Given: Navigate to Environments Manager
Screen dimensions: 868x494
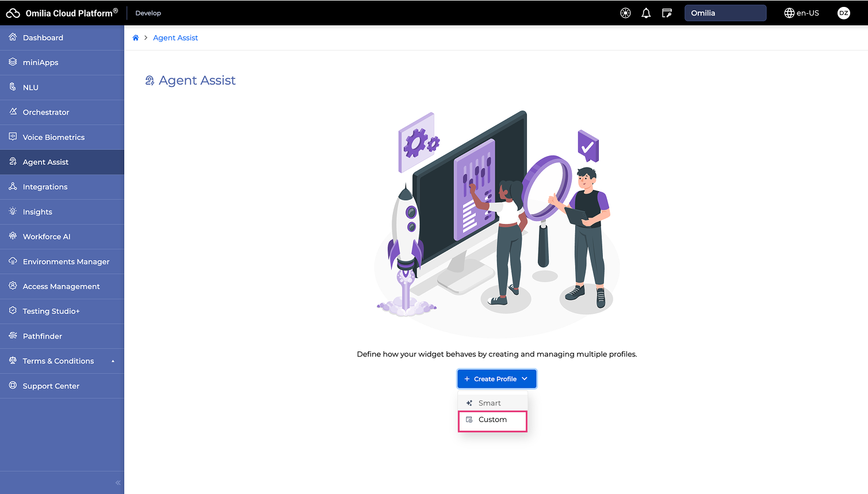Looking at the screenshot, I should [66, 262].
